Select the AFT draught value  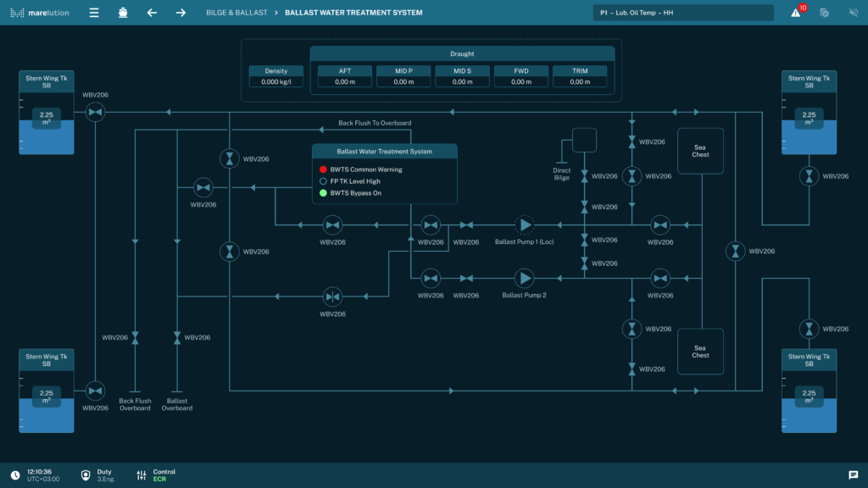(345, 82)
